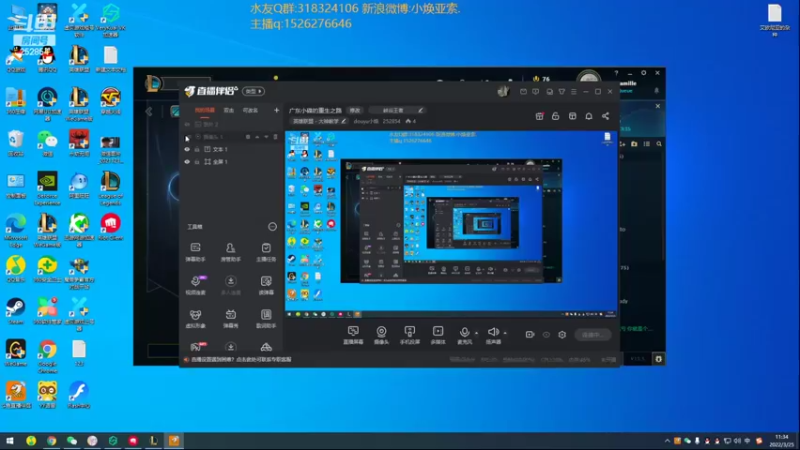Toggle lock on 文本 1 layer

coord(197,149)
